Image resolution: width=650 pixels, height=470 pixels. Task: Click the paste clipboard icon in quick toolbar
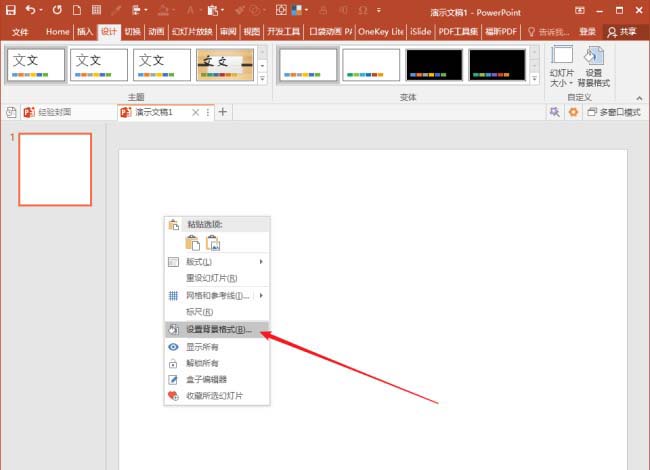213,10
